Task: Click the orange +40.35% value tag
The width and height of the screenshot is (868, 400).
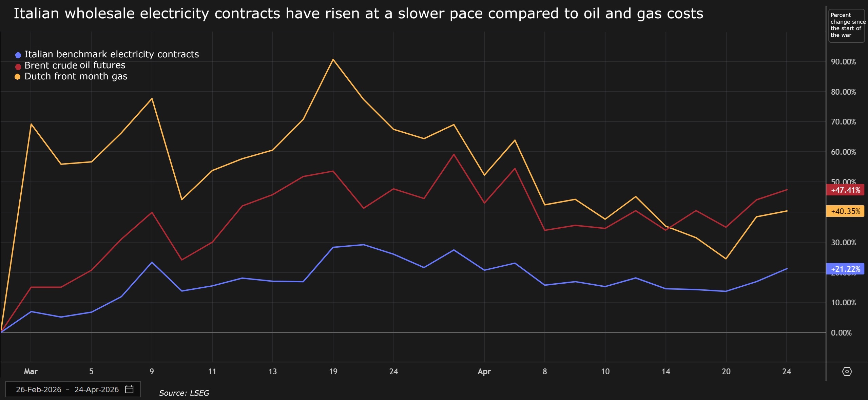Action: click(845, 211)
